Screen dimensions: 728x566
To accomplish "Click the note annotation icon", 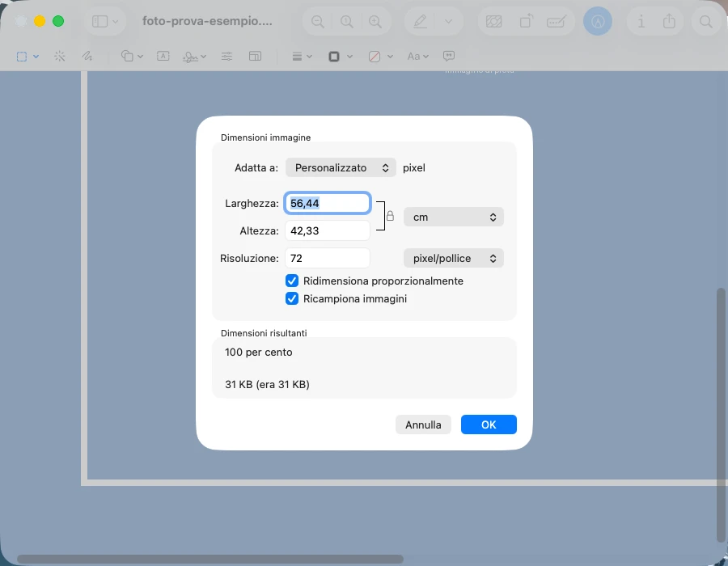I will (x=448, y=56).
